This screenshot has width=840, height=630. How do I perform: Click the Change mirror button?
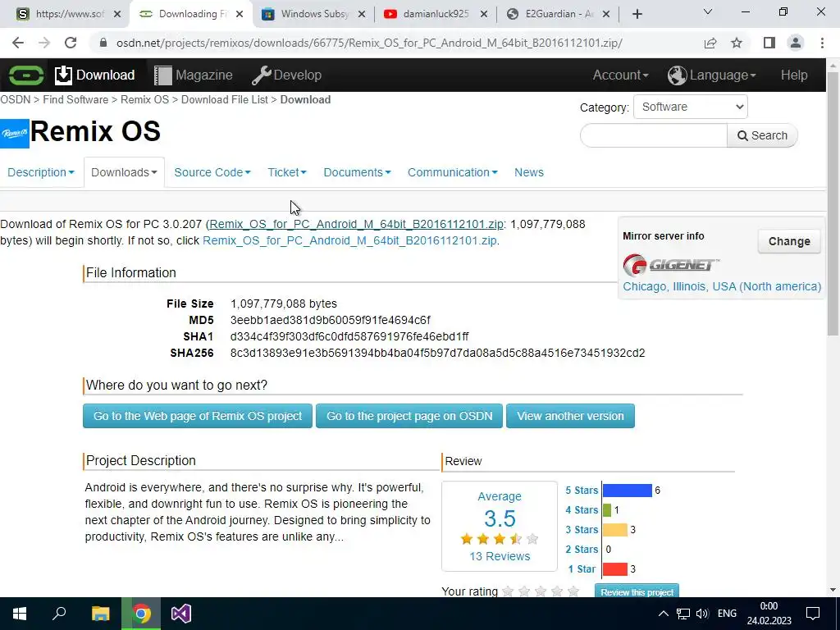click(x=789, y=242)
